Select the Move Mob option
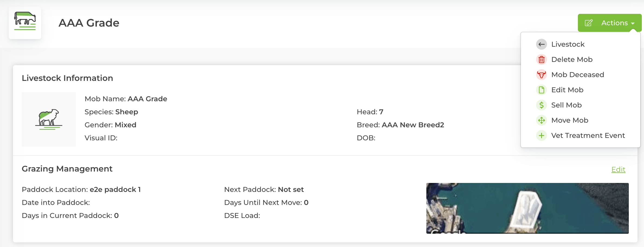The image size is (644, 247). (x=570, y=120)
